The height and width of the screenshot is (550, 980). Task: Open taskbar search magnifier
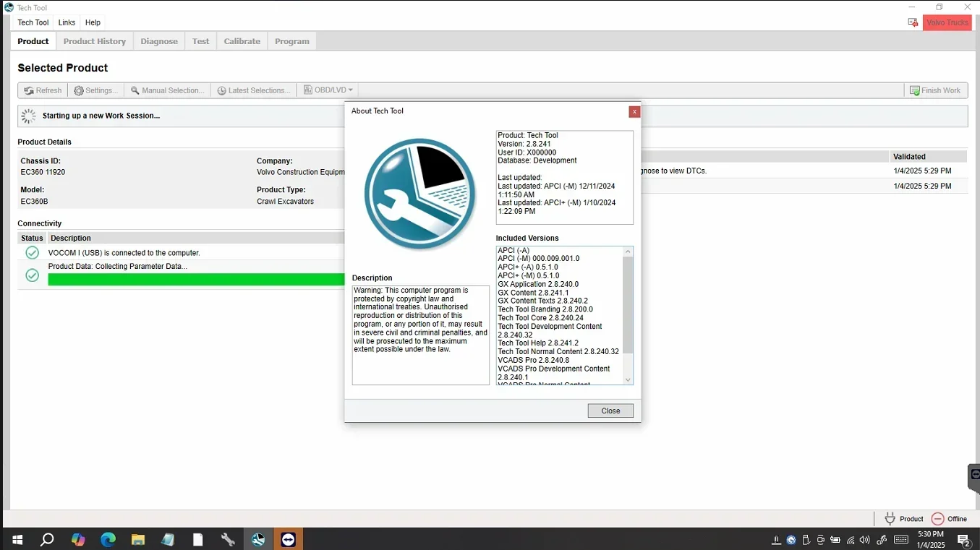47,539
